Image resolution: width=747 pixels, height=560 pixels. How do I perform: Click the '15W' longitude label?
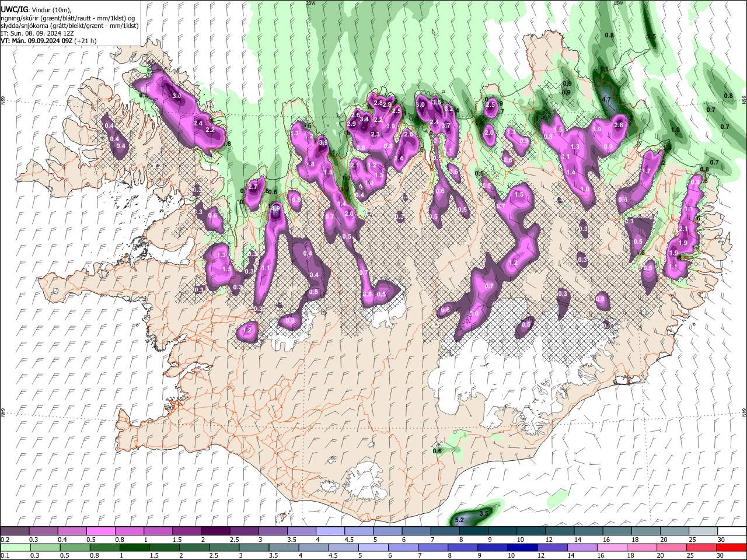[x=619, y=3]
